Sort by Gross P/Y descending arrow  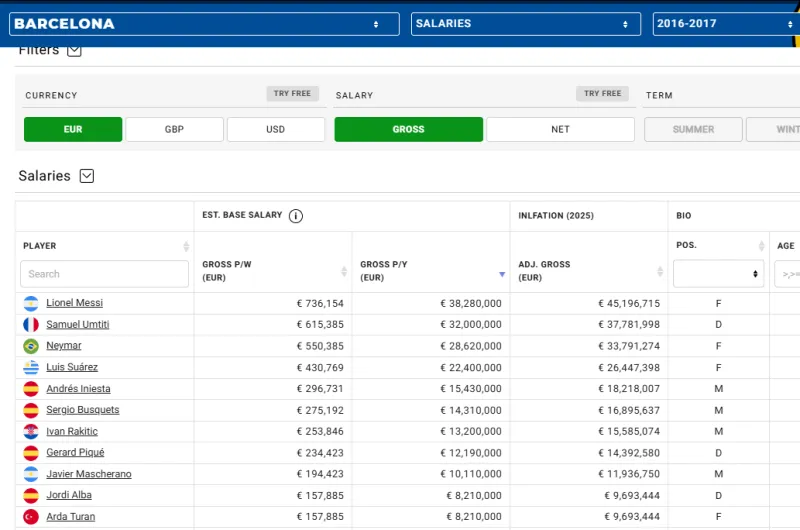[x=502, y=274]
